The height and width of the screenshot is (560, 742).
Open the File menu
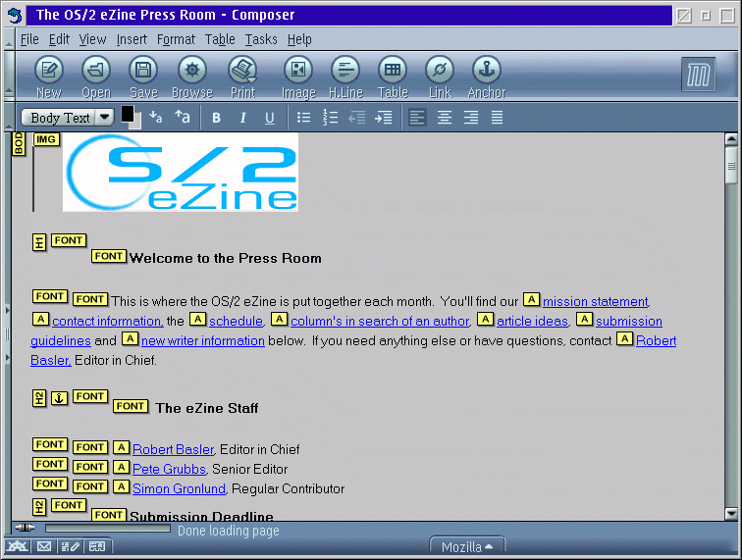coord(29,39)
